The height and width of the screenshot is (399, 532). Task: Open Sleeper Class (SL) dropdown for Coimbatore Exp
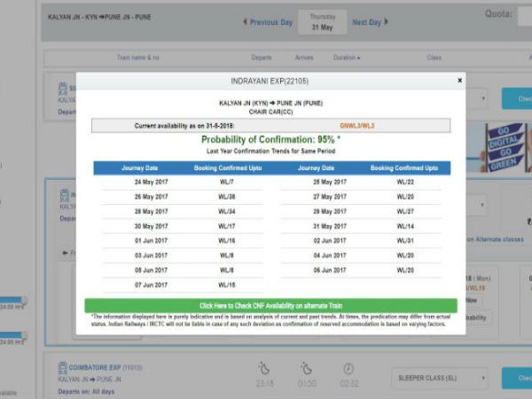click(x=440, y=376)
